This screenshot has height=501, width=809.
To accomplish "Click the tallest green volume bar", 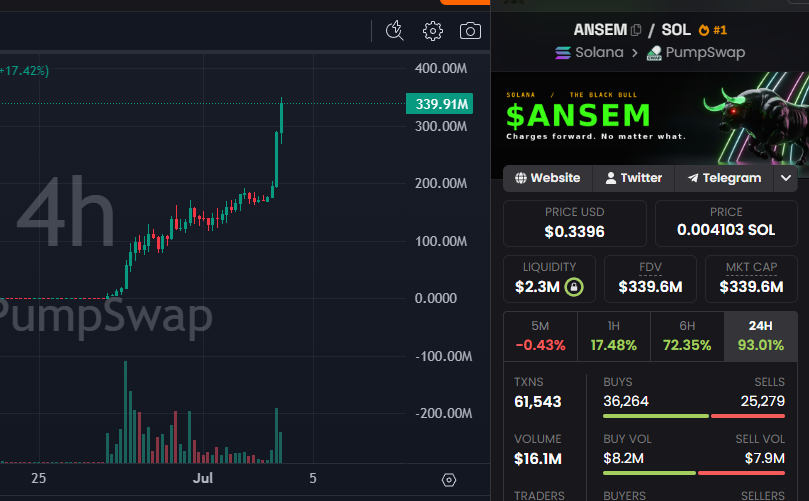I will tap(125, 412).
